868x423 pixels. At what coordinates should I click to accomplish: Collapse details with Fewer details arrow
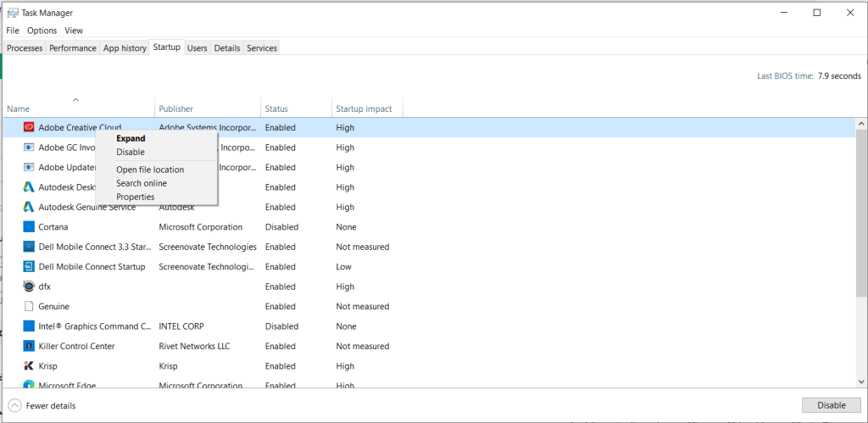(x=14, y=406)
